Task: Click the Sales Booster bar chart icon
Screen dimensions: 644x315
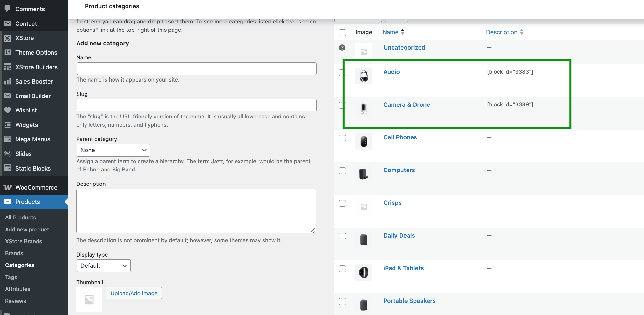Action: [x=8, y=81]
